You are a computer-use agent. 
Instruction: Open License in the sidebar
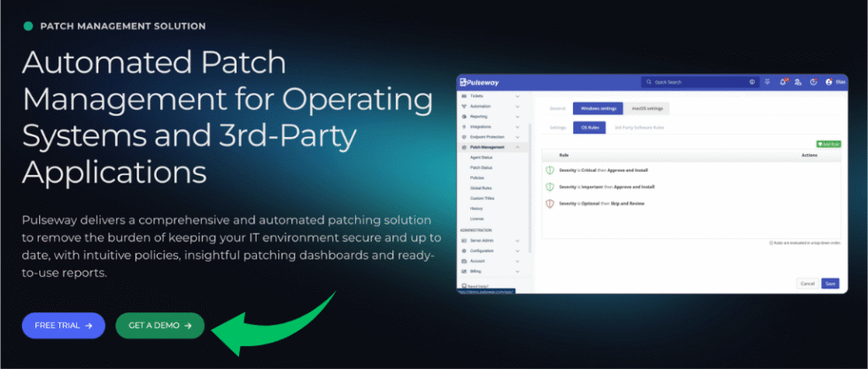[477, 219]
